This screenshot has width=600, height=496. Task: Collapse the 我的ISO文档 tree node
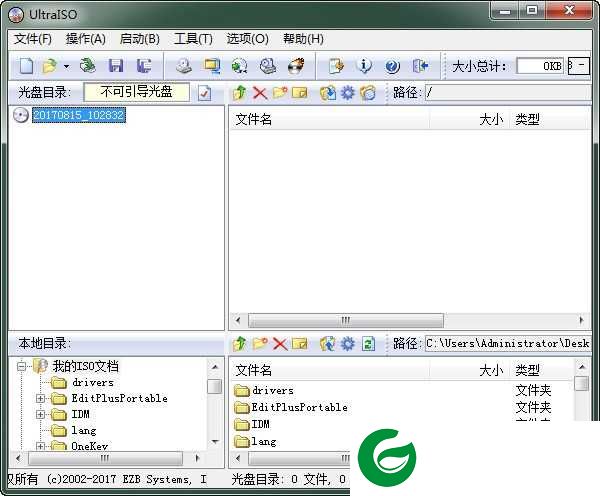[22, 367]
